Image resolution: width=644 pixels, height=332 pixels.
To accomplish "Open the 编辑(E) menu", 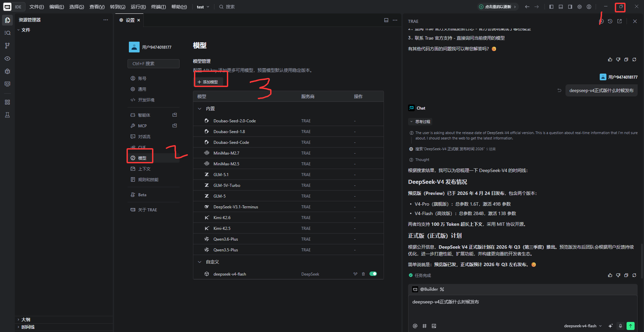I will pos(56,7).
